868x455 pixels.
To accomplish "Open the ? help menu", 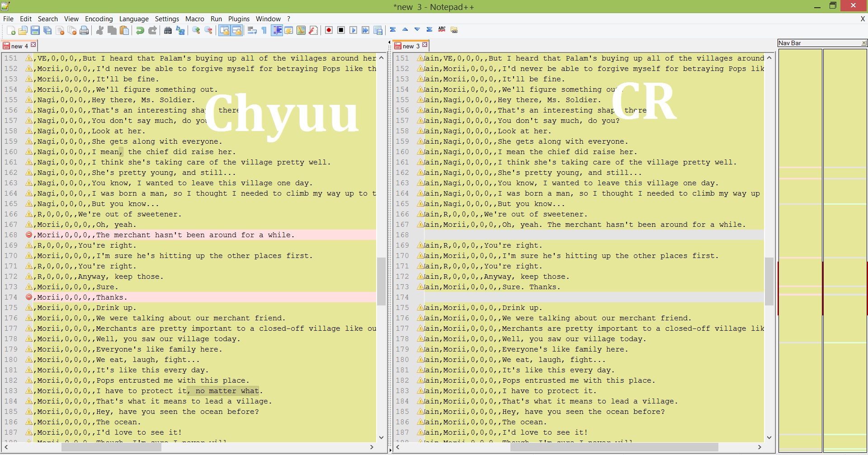I will click(x=289, y=19).
